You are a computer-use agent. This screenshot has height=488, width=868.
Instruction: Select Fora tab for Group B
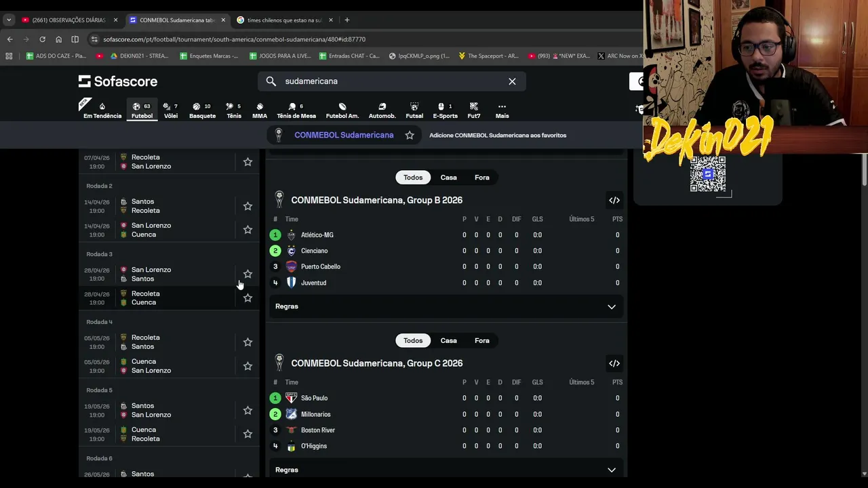[482, 178]
